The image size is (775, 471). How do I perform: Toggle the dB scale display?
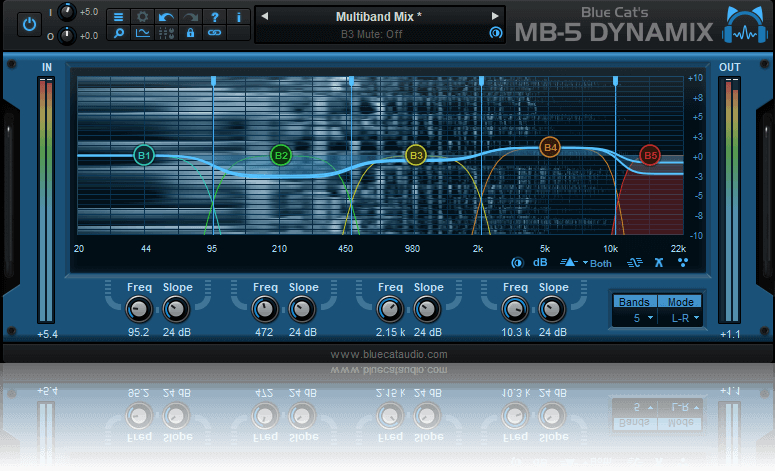pyautogui.click(x=540, y=264)
